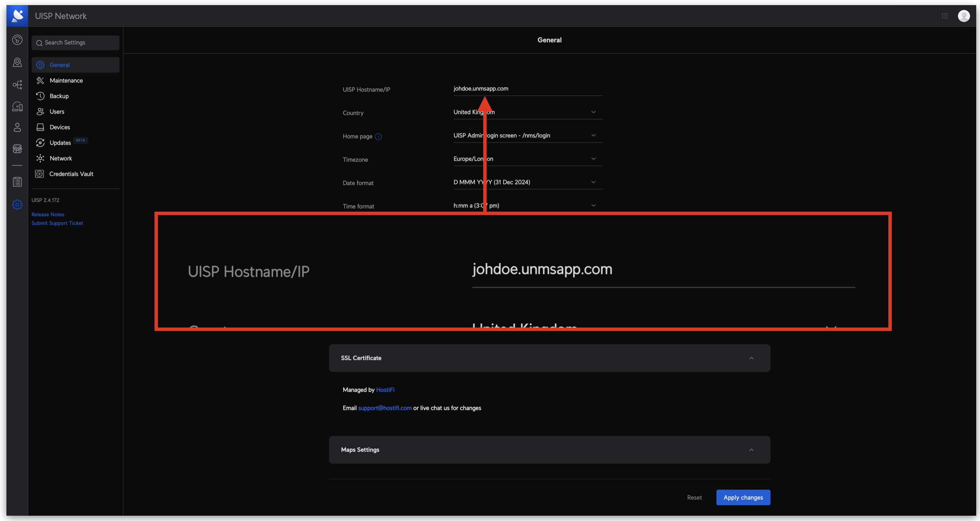The height and width of the screenshot is (521, 980).
Task: Open the map pin sites icon
Action: 17,62
